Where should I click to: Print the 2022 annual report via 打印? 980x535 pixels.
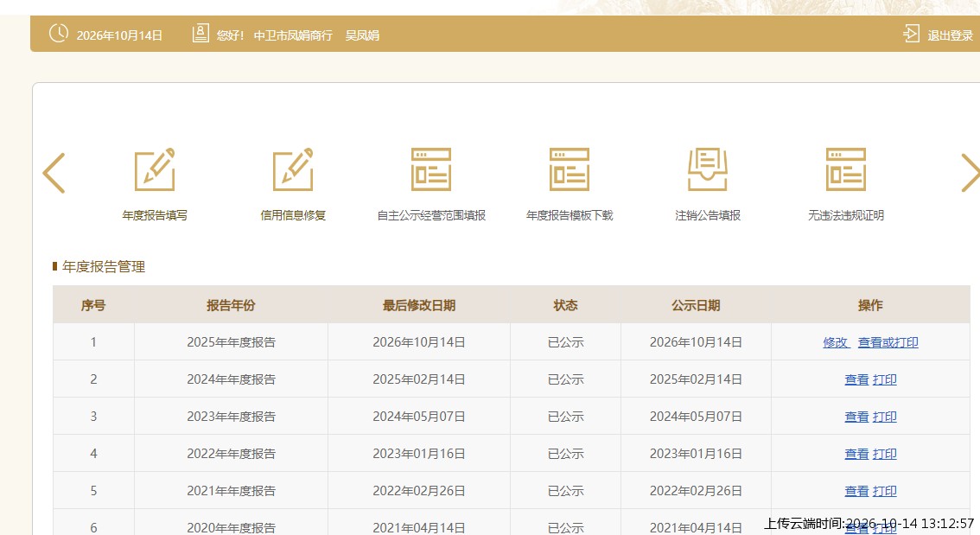[884, 454]
